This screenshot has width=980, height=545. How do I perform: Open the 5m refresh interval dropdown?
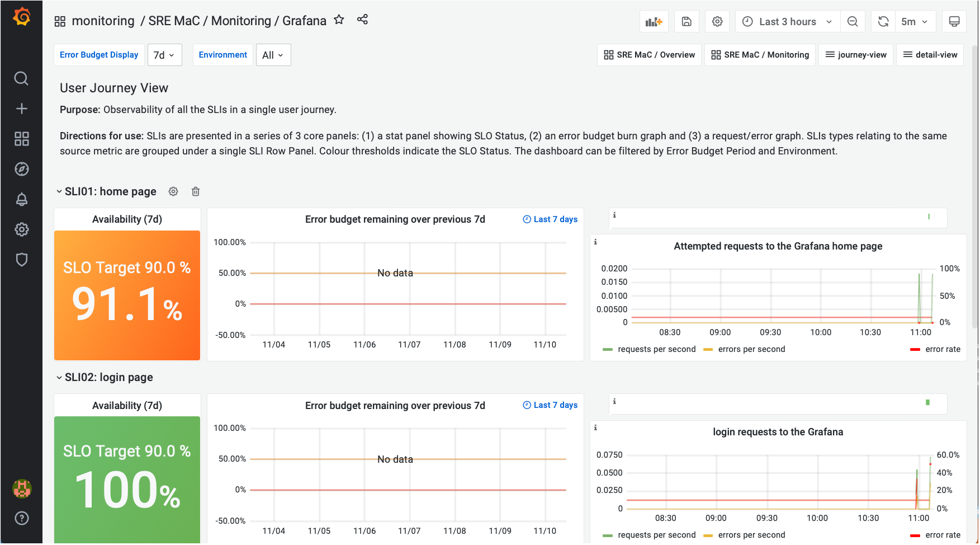coord(915,22)
